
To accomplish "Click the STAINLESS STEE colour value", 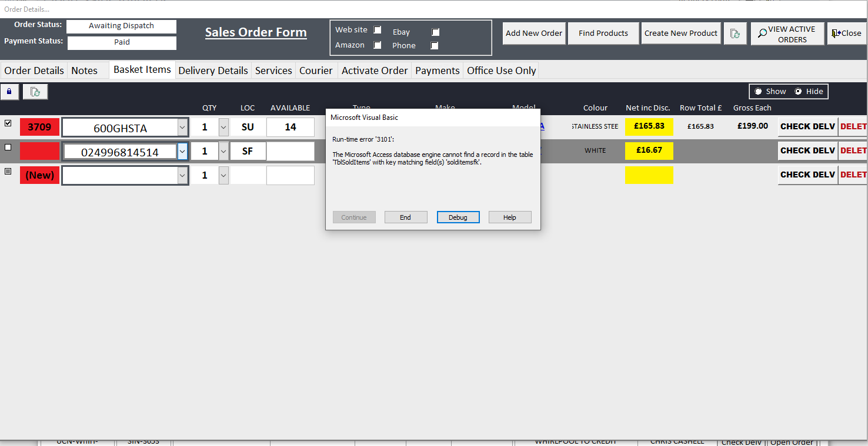I will pyautogui.click(x=595, y=127).
